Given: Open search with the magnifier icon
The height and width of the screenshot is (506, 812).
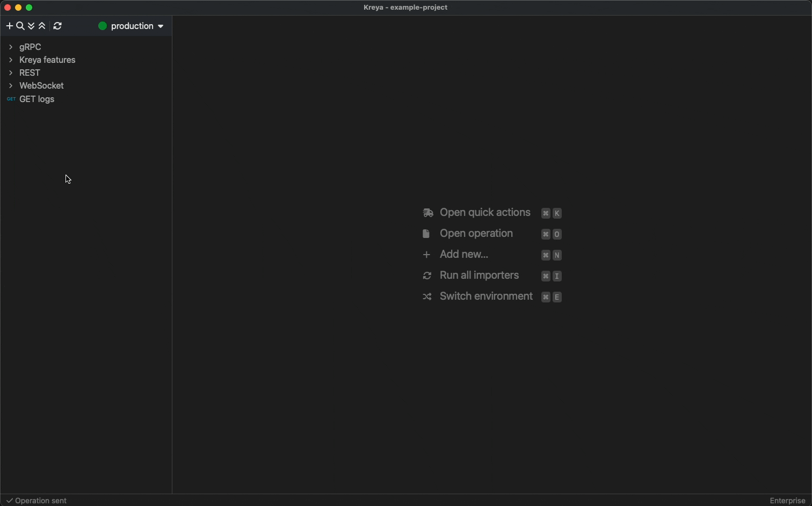Looking at the screenshot, I should click(x=20, y=26).
